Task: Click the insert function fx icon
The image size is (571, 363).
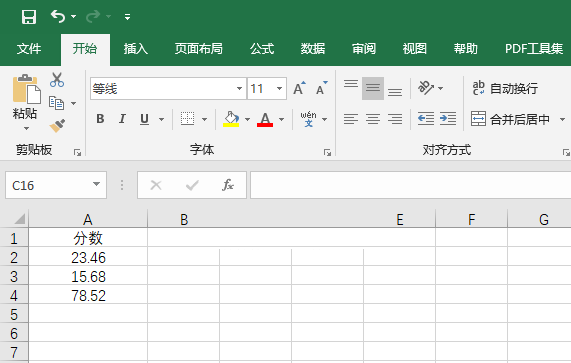Action: (228, 185)
